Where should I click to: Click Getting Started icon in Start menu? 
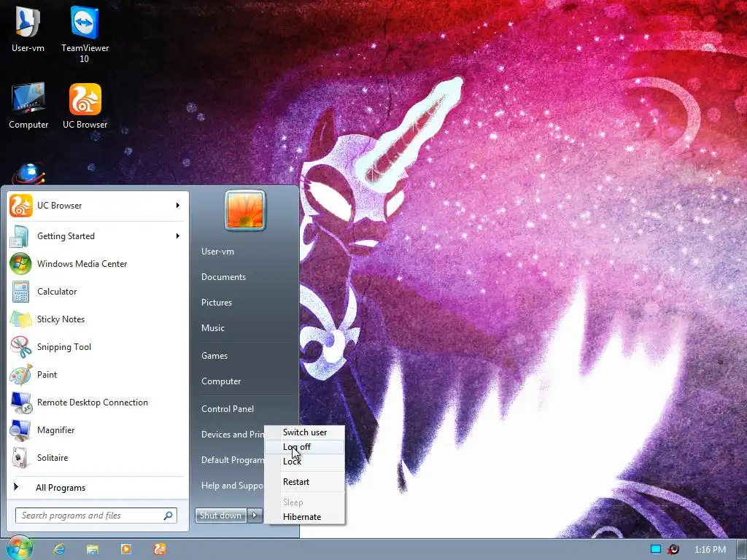(21, 236)
